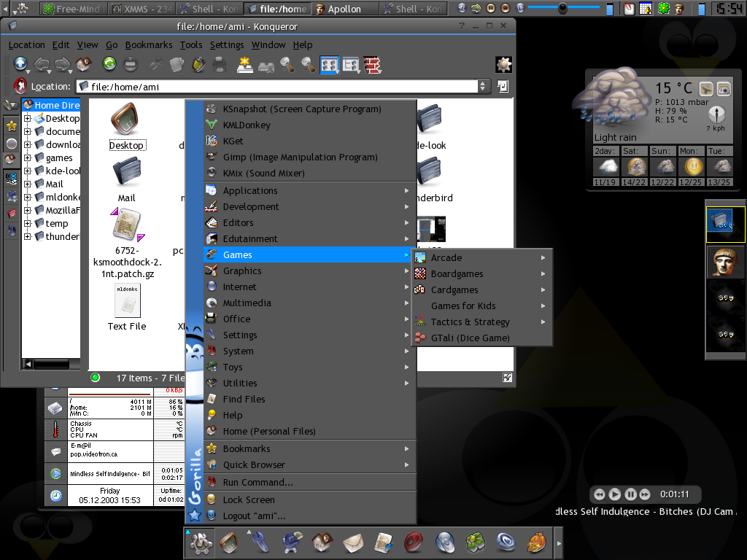The width and height of the screenshot is (747, 560).
Task: Open the location history dropdown arrows
Action: [x=483, y=86]
